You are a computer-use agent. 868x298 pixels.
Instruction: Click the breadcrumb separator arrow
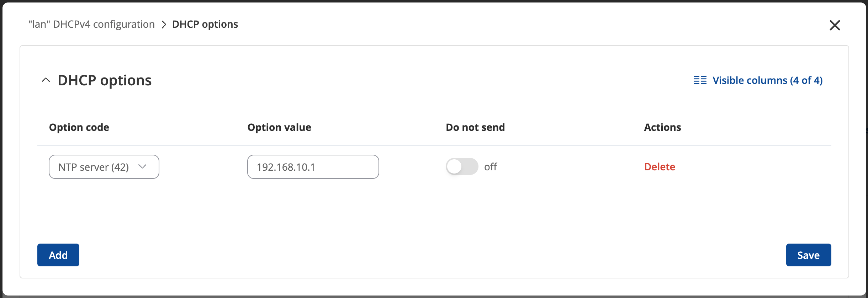pyautogui.click(x=164, y=25)
